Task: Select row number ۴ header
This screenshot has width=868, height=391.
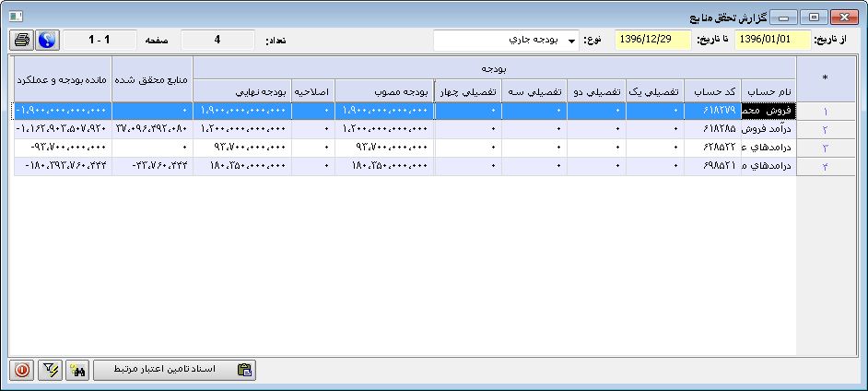Action: pyautogui.click(x=826, y=166)
